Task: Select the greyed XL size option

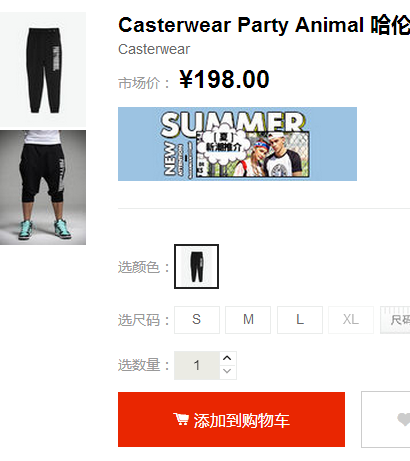Action: pos(351,320)
